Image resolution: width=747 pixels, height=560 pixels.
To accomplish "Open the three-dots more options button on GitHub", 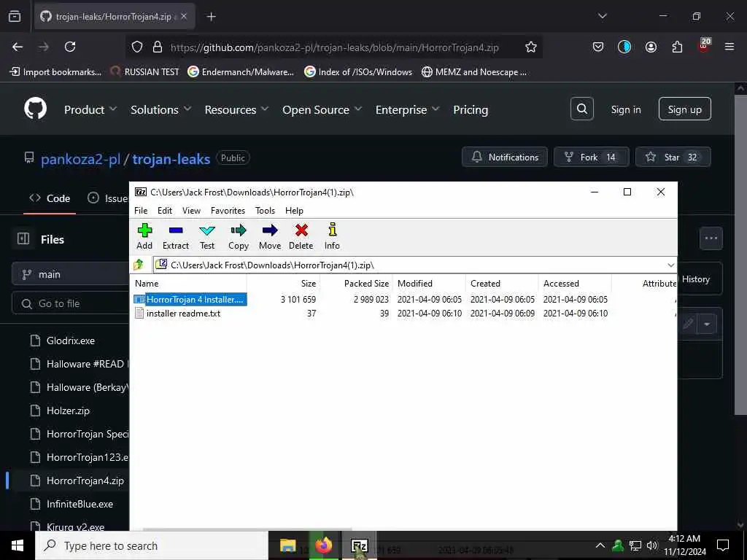I will 711,238.
